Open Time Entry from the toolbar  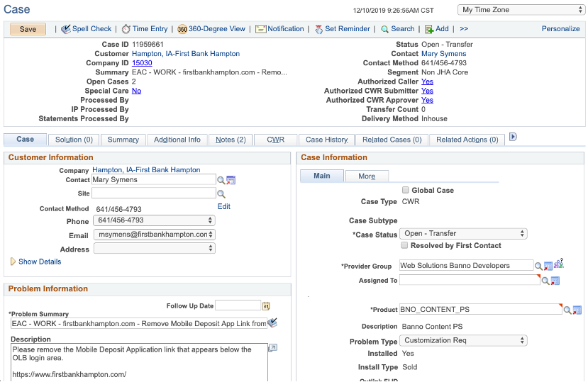pos(126,29)
